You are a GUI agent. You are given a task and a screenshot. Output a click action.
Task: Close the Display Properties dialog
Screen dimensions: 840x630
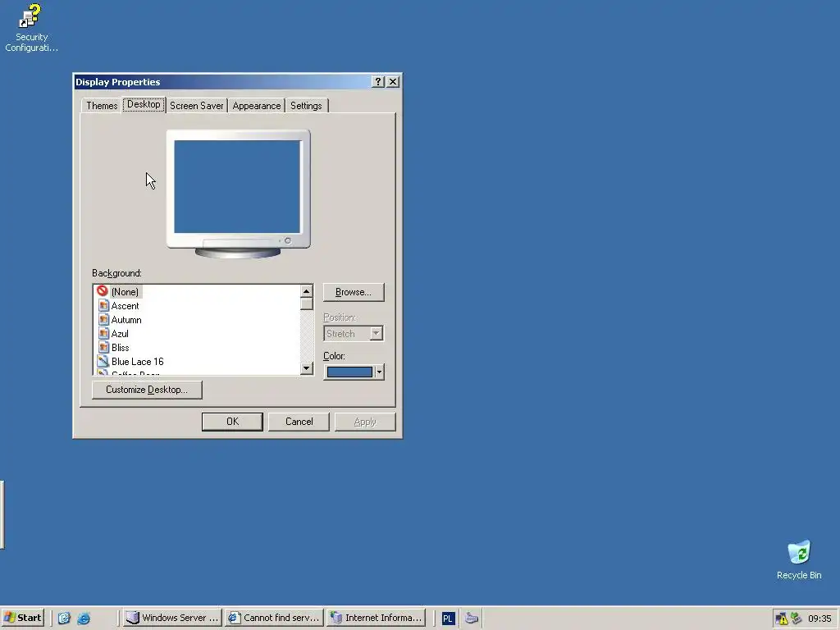click(x=393, y=81)
